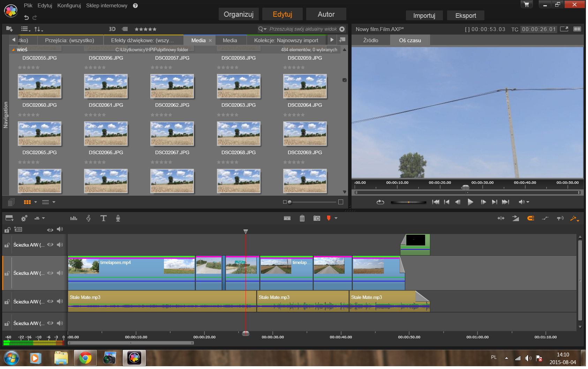Viewport: 588px width, 369px height.
Task: Open the SmartMovie magic wand tool
Action: pos(573,218)
